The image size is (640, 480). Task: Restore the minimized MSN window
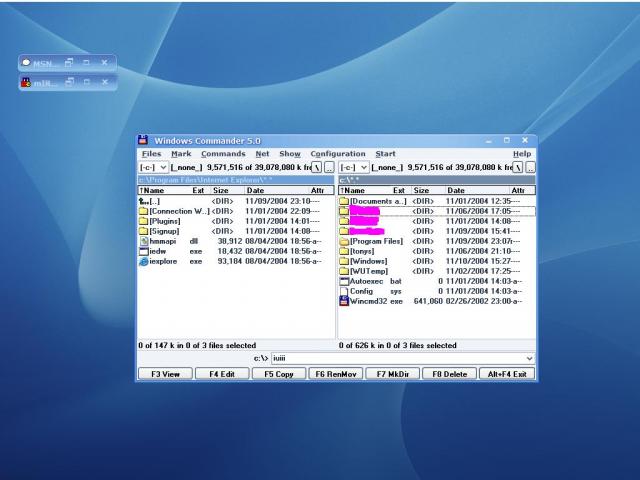(x=69, y=62)
